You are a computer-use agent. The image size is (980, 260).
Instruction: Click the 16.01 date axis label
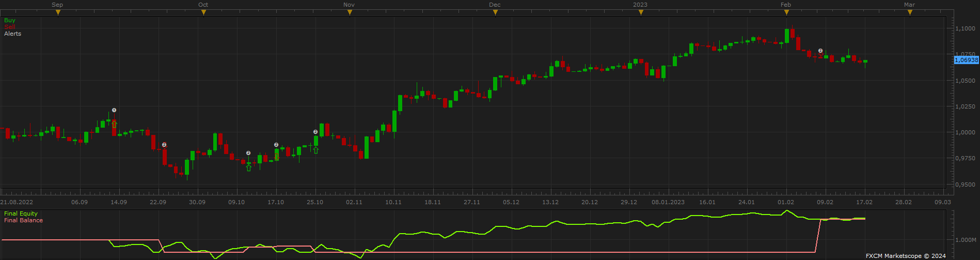tap(707, 202)
